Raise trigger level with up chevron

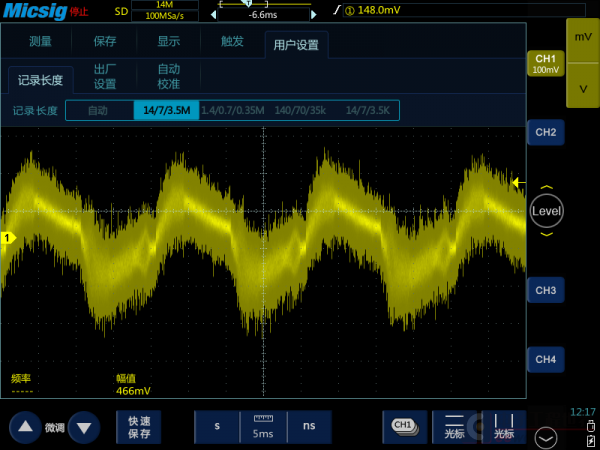coord(546,187)
